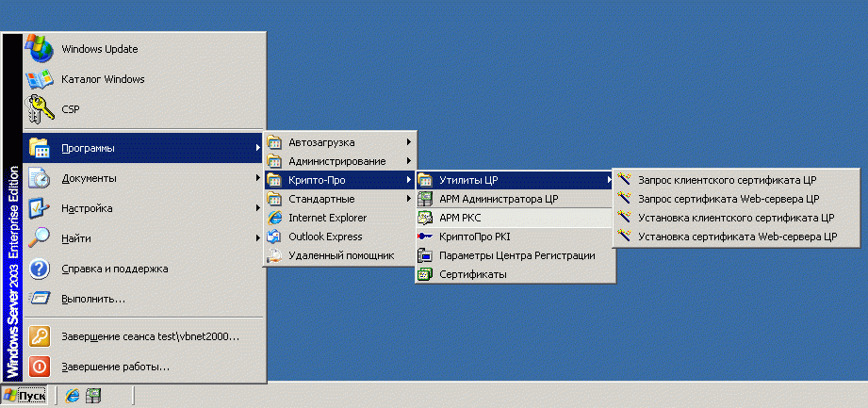
Task: Choose Завершение работы...
Action: pos(144,367)
